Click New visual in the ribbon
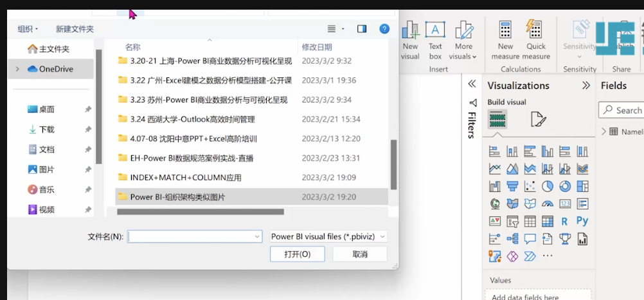This screenshot has width=644, height=300. pos(410,41)
